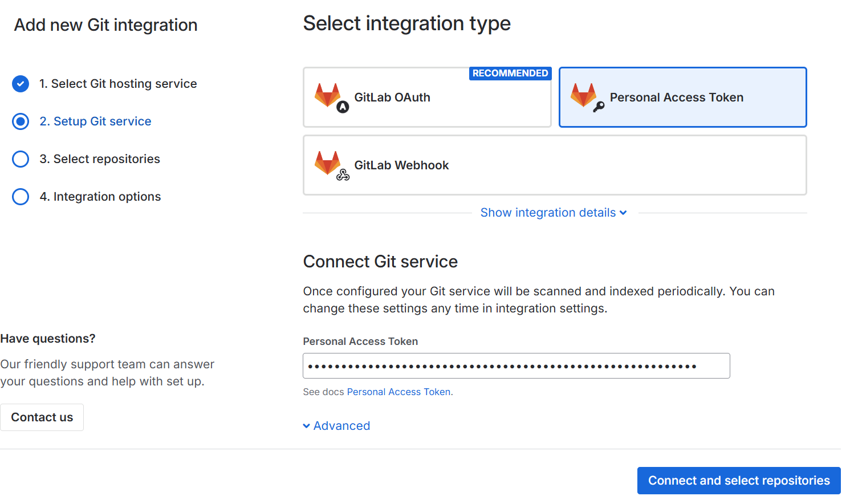Open the '4. Integration options' step label
The image size is (850, 504).
(100, 197)
